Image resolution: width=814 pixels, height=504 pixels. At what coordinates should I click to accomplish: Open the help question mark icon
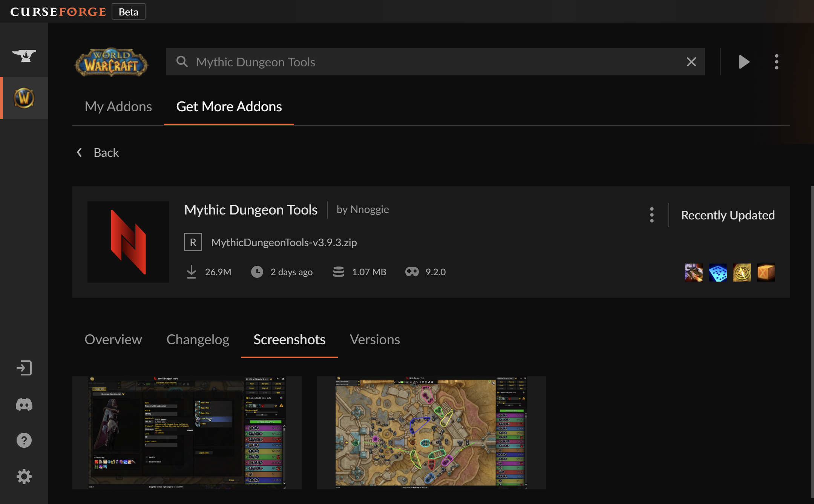24,440
